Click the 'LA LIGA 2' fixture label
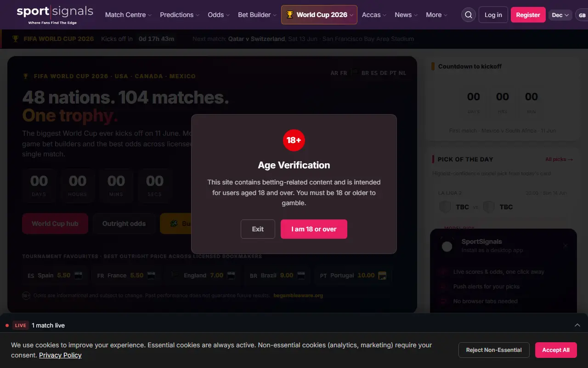Viewport: 588px width, 368px height. click(x=450, y=193)
